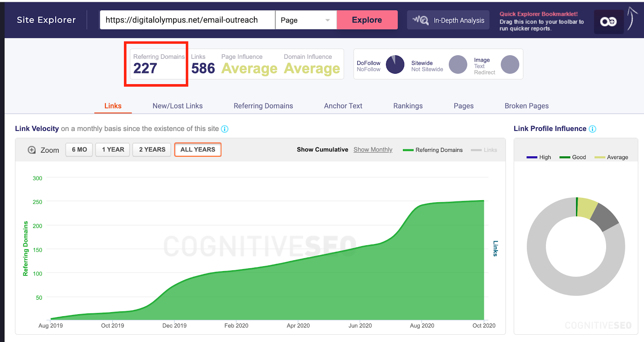Open Link Velocity info icon
Screen dimensions: 644x342
(x=225, y=129)
